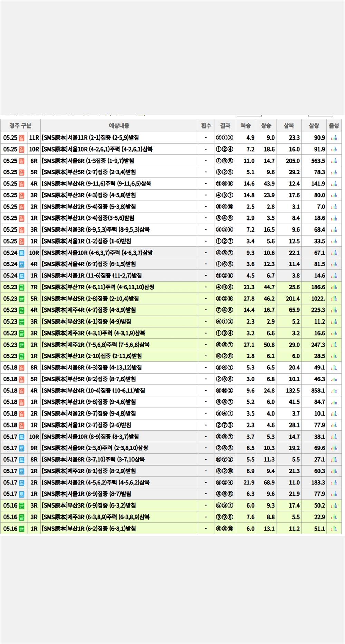Click the 결과 column header
345x644 pixels.
(x=225, y=126)
